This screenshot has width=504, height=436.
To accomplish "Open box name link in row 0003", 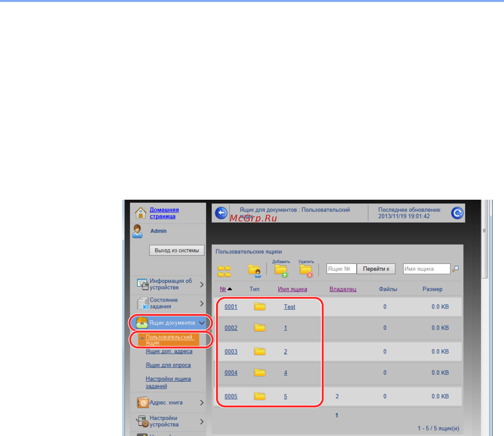I will pyautogui.click(x=286, y=352).
